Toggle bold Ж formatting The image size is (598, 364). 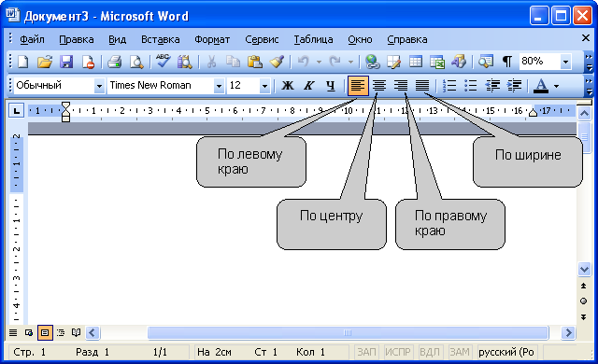click(287, 85)
